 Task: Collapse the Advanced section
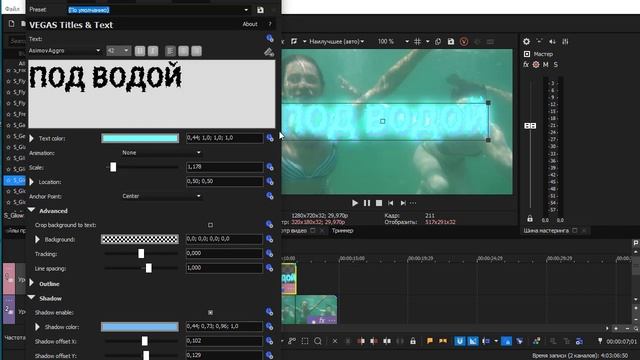click(x=31, y=210)
